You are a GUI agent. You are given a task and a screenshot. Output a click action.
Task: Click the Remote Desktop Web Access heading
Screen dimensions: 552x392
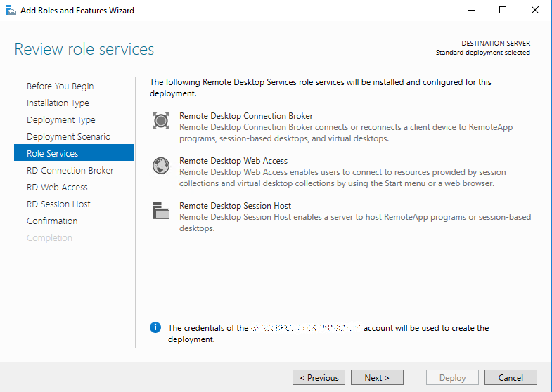tap(233, 161)
